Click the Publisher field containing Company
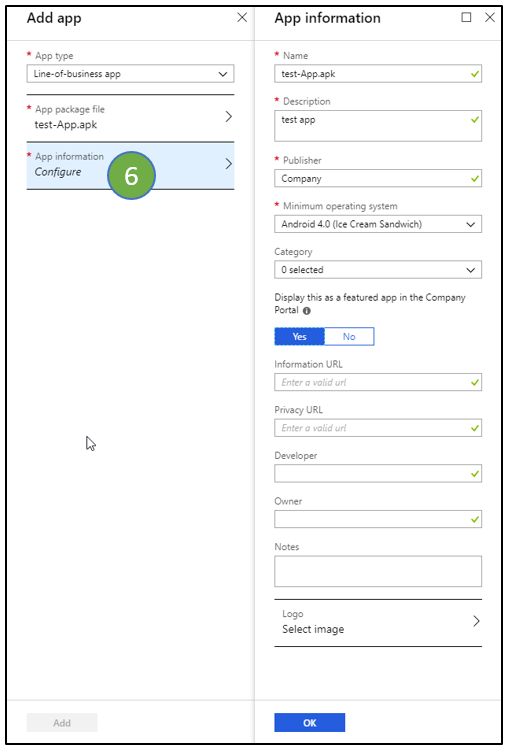Image resolution: width=511 pixels, height=751 pixels. point(378,179)
